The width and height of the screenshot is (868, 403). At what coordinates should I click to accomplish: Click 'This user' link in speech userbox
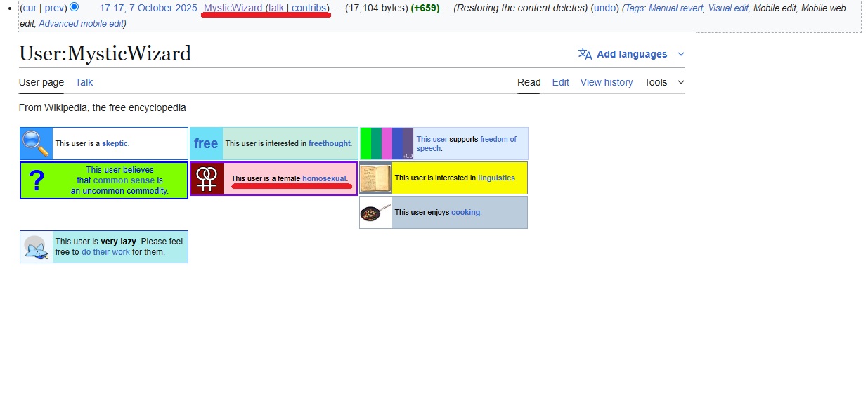(432, 139)
